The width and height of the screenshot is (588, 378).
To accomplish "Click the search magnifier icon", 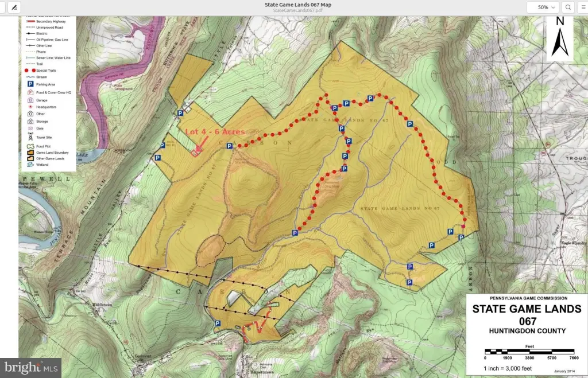I will tap(568, 7).
